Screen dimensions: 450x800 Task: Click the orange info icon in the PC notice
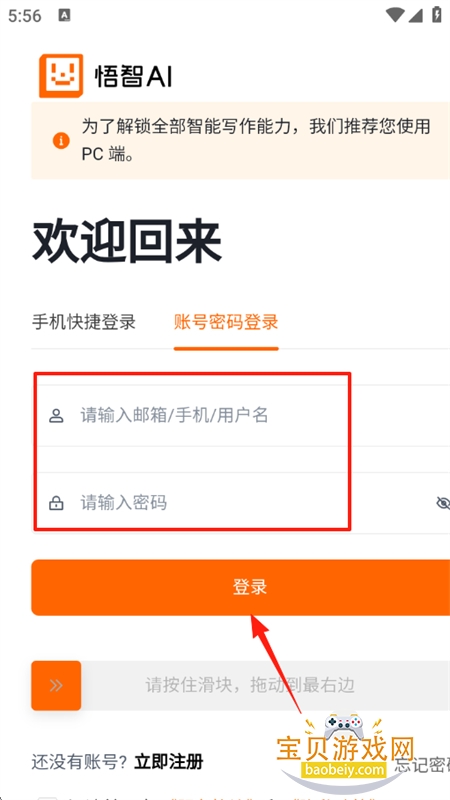coord(61,140)
